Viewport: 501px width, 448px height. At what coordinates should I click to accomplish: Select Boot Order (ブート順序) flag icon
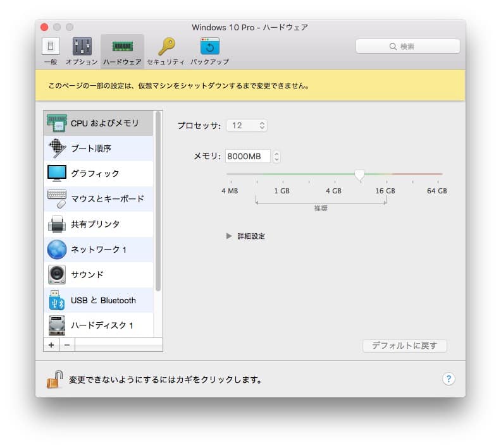tap(57, 148)
